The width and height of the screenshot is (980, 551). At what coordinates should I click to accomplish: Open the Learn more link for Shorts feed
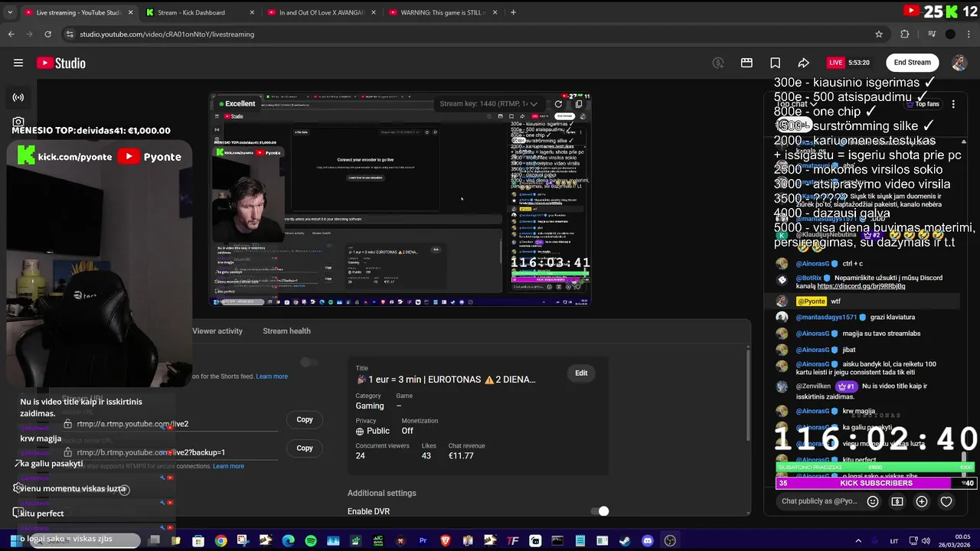pos(272,377)
